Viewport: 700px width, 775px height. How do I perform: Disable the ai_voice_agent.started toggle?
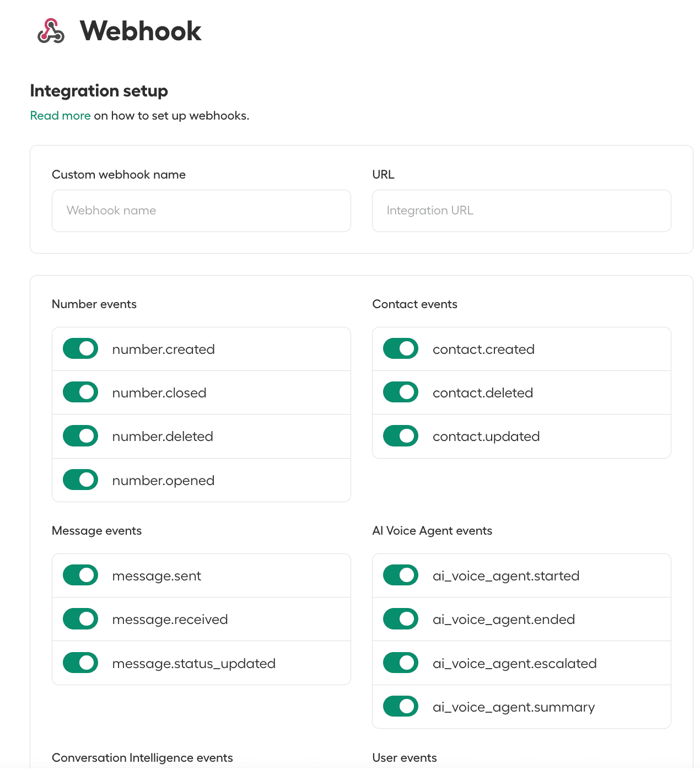[x=400, y=575]
